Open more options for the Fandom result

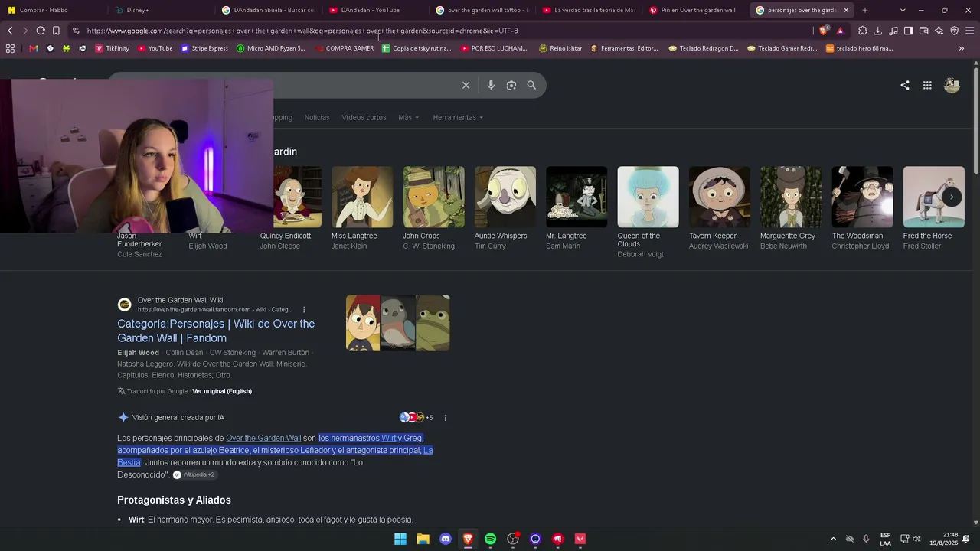pyautogui.click(x=304, y=310)
